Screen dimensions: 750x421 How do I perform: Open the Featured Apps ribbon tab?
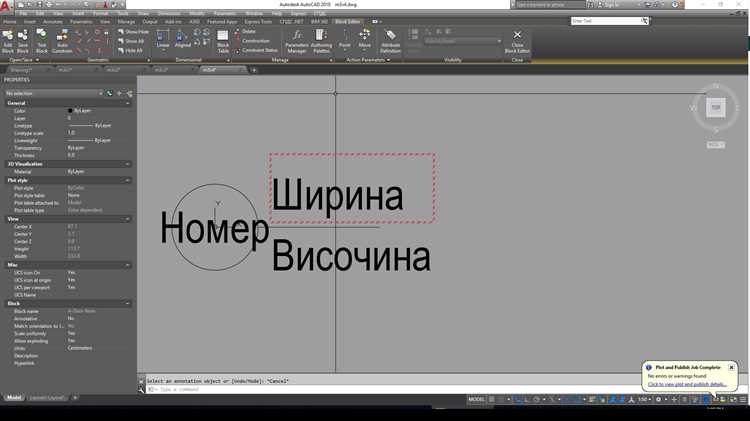222,22
